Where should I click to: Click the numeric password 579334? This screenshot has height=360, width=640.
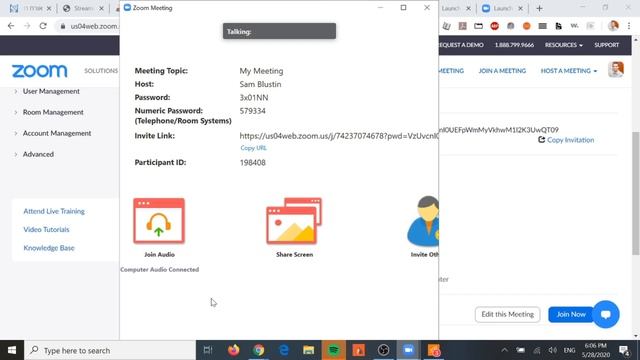[x=252, y=111]
